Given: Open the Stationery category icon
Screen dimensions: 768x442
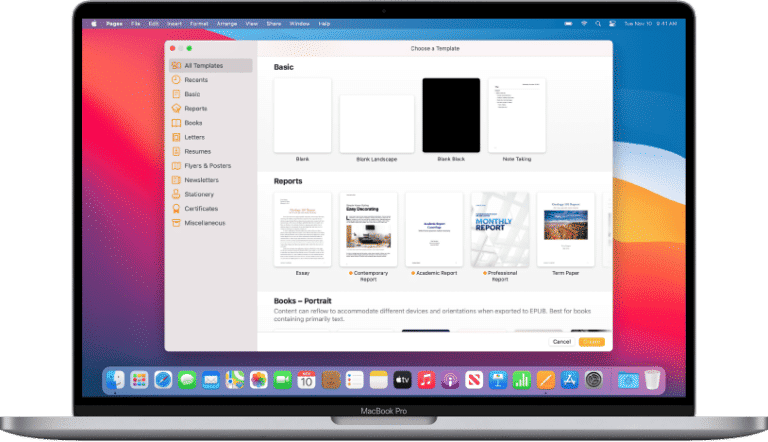Looking at the screenshot, I should click(x=176, y=194).
